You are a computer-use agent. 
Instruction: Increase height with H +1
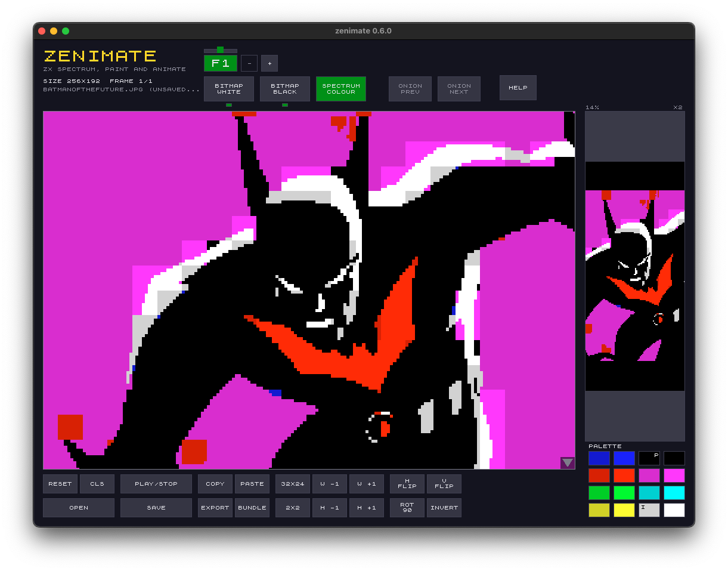coord(367,508)
